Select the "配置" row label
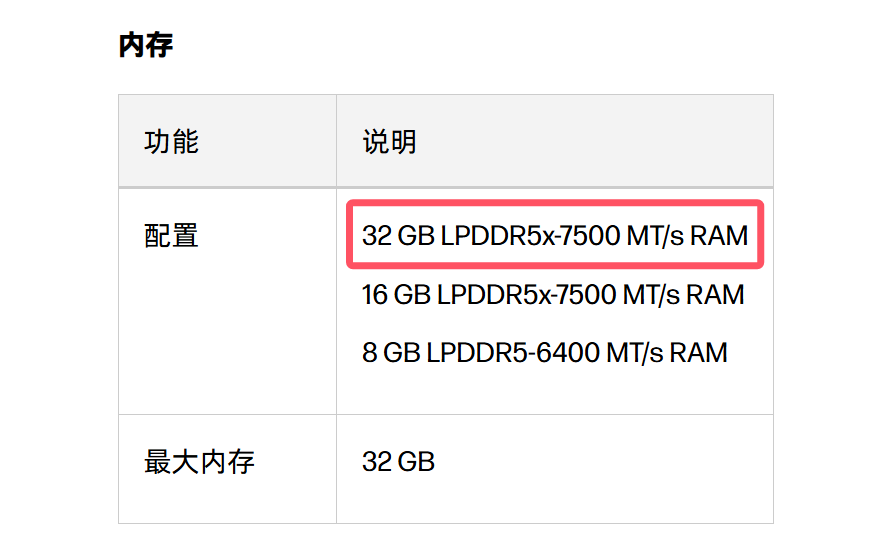 [x=171, y=236]
